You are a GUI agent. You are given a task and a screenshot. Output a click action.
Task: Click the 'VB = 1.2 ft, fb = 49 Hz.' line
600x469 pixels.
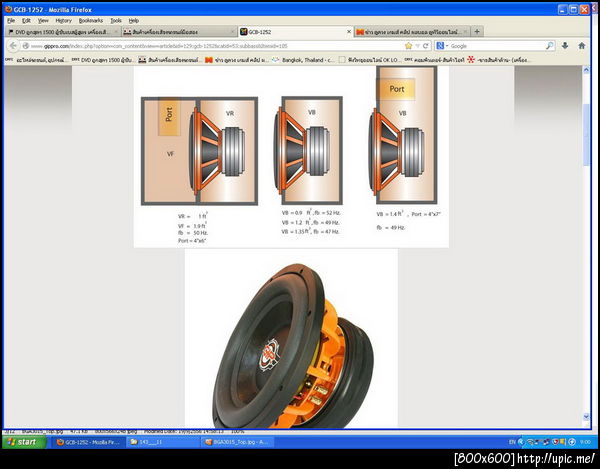(x=310, y=222)
